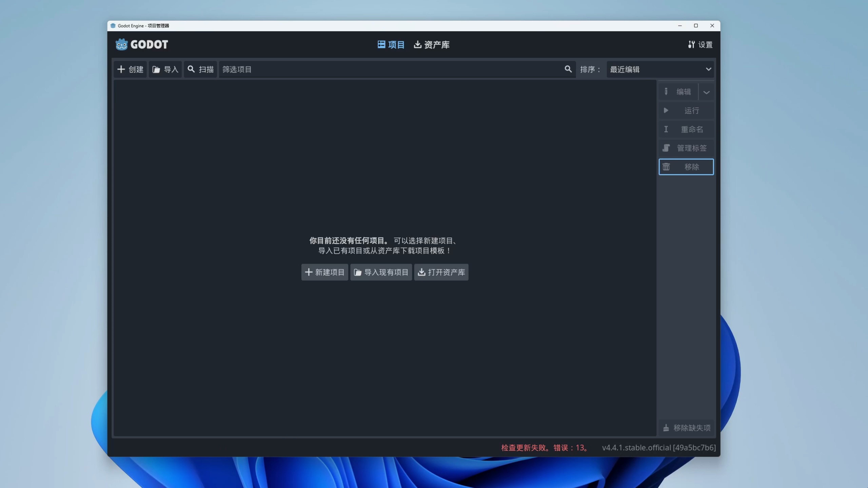The width and height of the screenshot is (868, 488).
Task: Click the scan magnifier icon next to 扫描
Action: click(191, 69)
